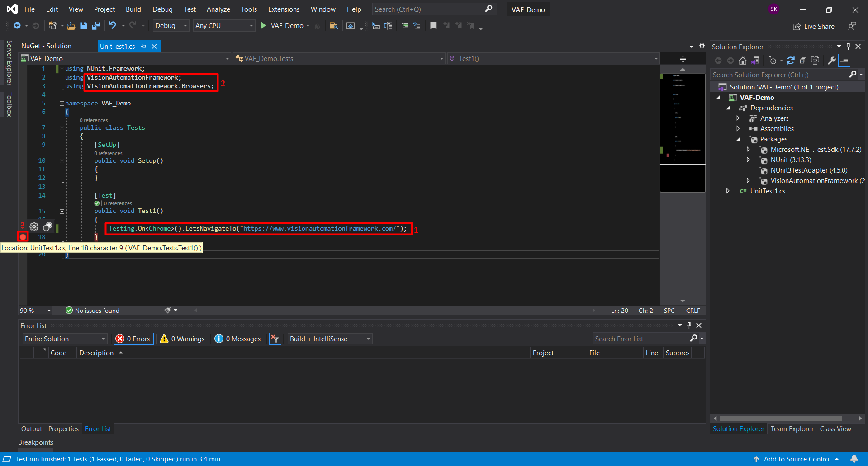The width and height of the screenshot is (868, 466).
Task: Click the breakpoint settings gear icon
Action: 34,226
